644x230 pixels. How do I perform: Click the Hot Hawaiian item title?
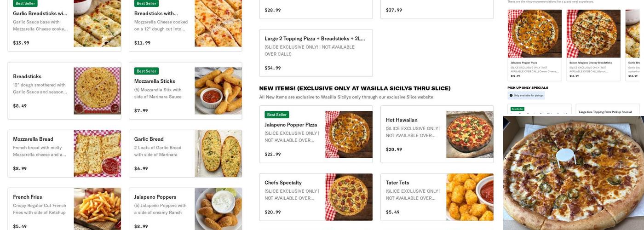402,120
